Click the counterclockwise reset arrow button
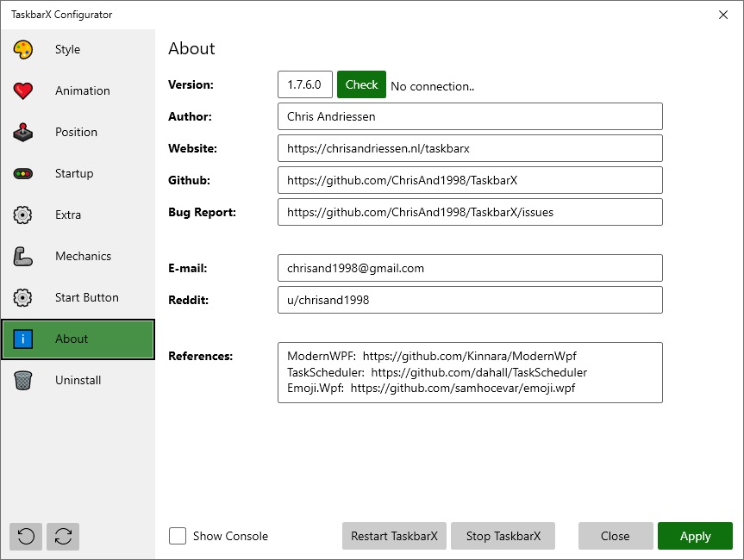The width and height of the screenshot is (744, 560). coord(26,536)
